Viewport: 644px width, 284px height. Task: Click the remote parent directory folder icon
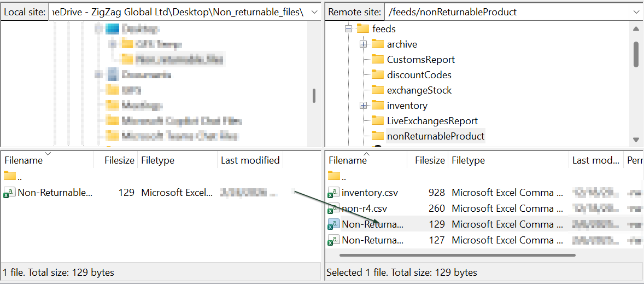pos(333,176)
